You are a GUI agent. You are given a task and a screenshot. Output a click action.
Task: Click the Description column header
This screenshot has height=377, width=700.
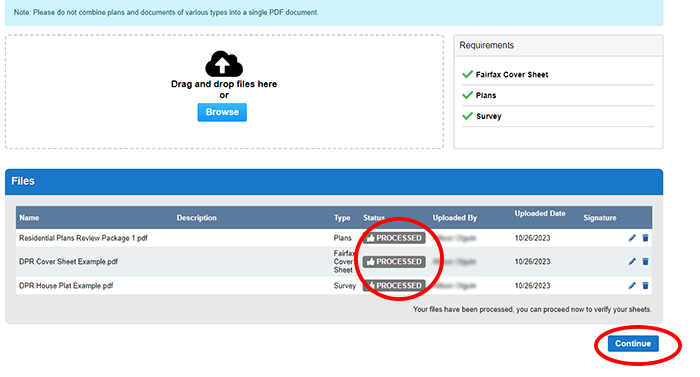[x=196, y=218]
